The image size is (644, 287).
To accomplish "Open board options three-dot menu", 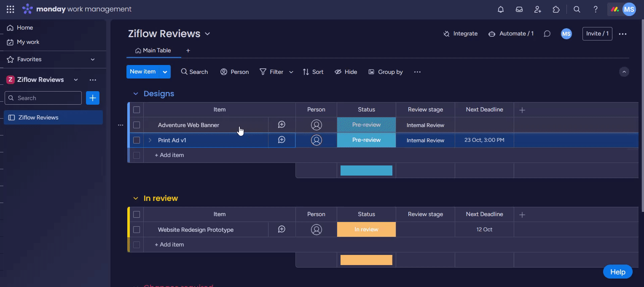I will pos(623,34).
